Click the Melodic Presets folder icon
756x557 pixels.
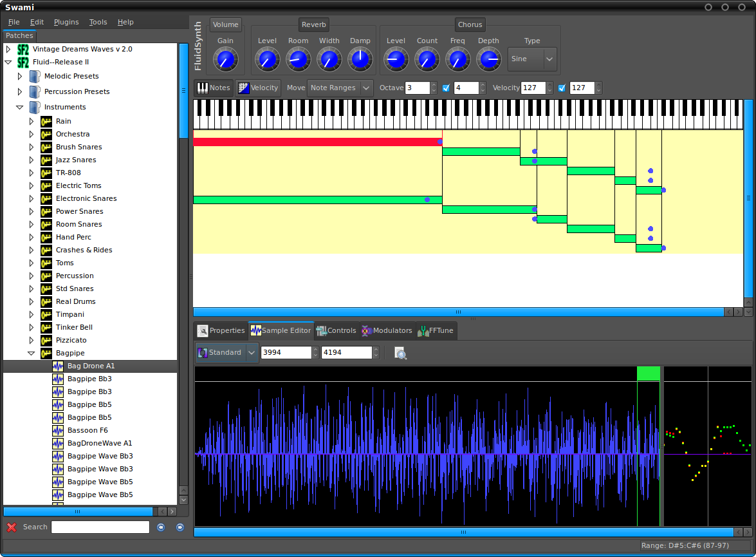point(35,77)
